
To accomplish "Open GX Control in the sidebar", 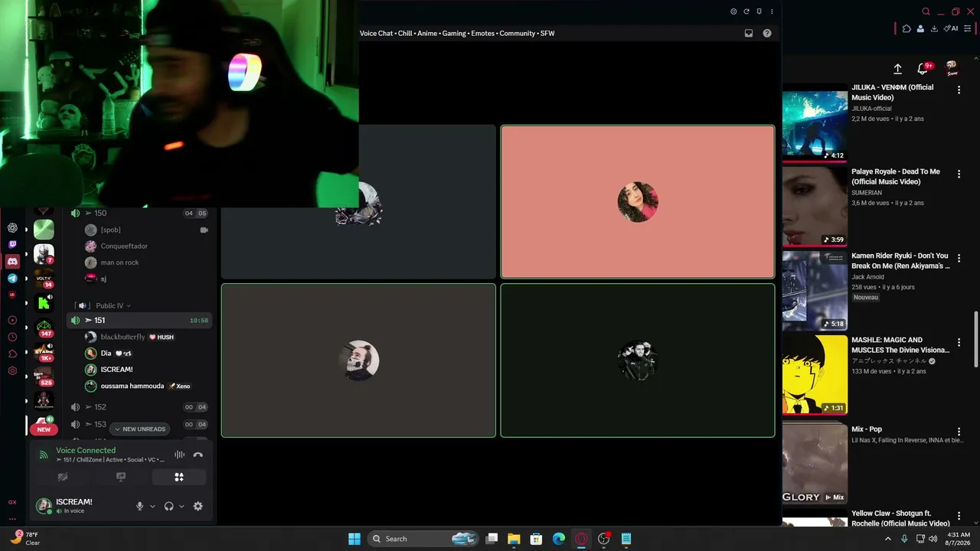I will (x=12, y=502).
